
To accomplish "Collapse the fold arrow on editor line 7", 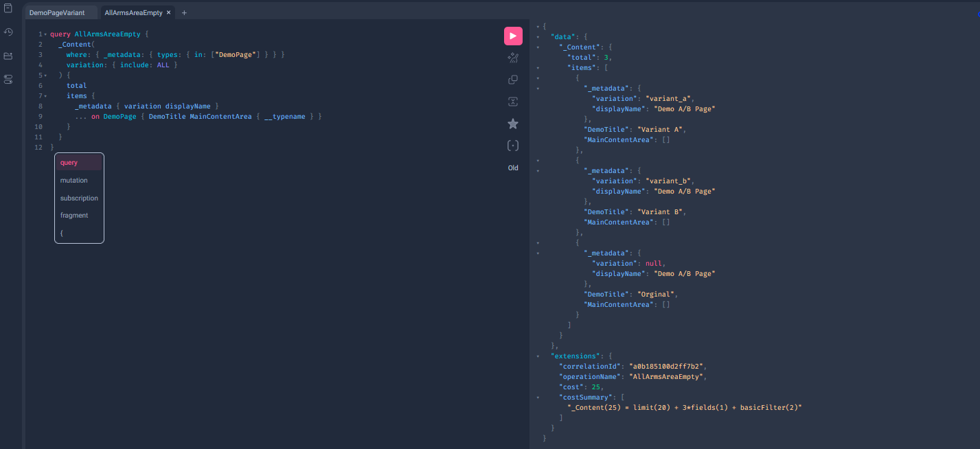I will (x=46, y=95).
